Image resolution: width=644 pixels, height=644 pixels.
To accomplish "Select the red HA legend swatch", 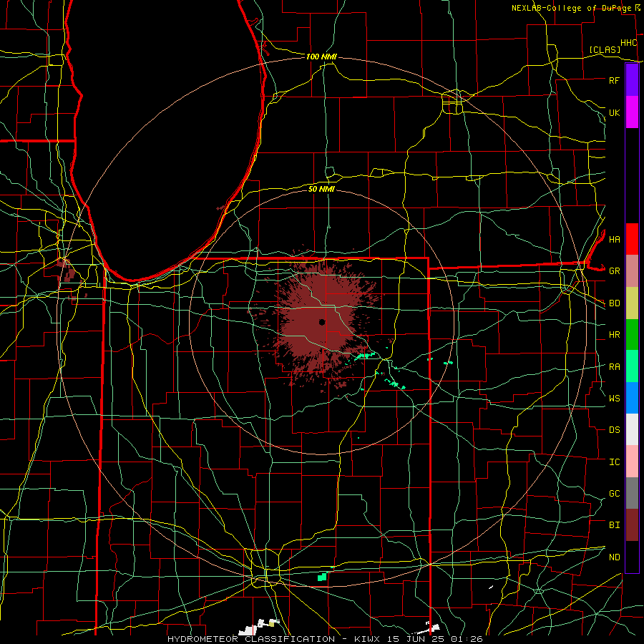I will [x=632, y=239].
